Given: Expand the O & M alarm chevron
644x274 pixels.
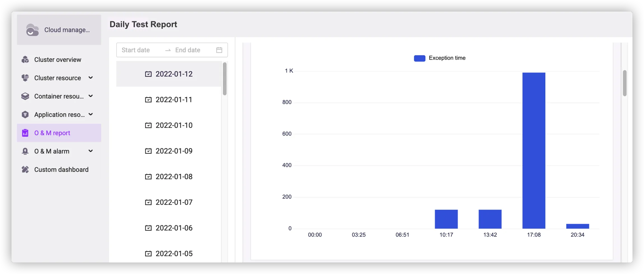Looking at the screenshot, I should [x=91, y=151].
